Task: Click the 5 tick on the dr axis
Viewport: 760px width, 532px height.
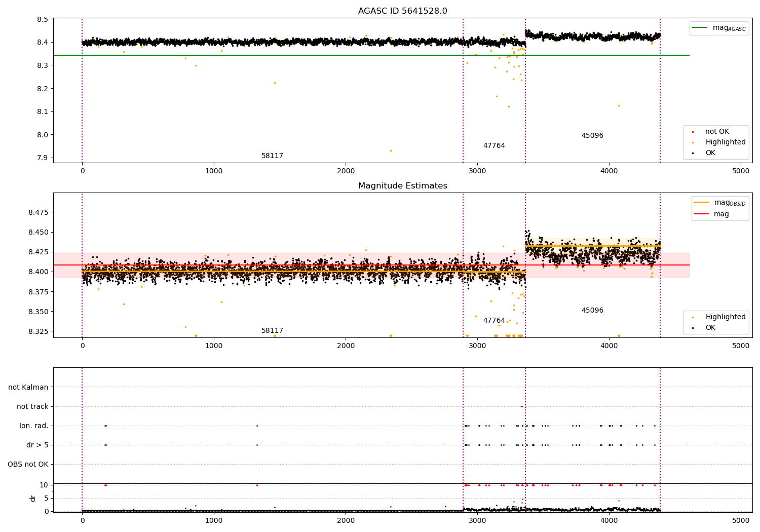Action: 46,499
